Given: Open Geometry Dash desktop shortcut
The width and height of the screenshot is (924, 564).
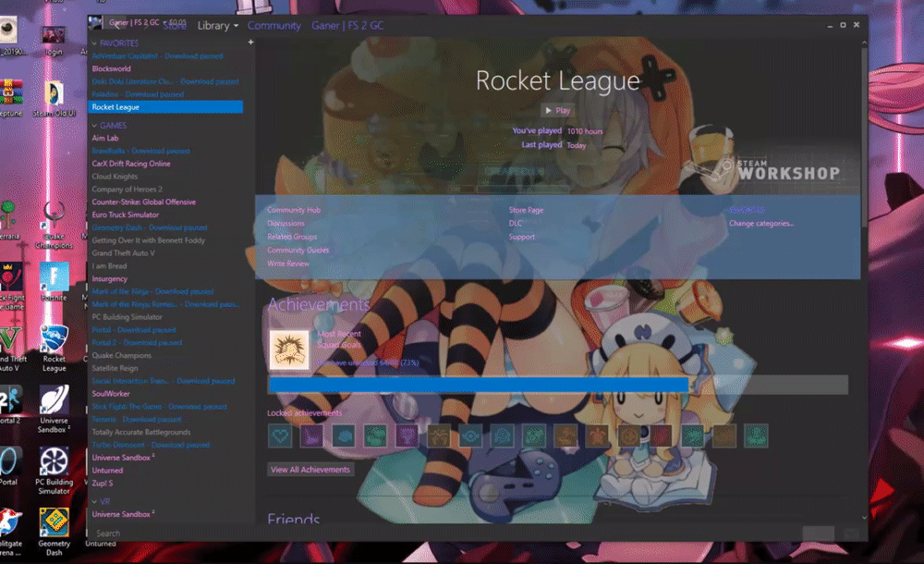Looking at the screenshot, I should pos(55,532).
